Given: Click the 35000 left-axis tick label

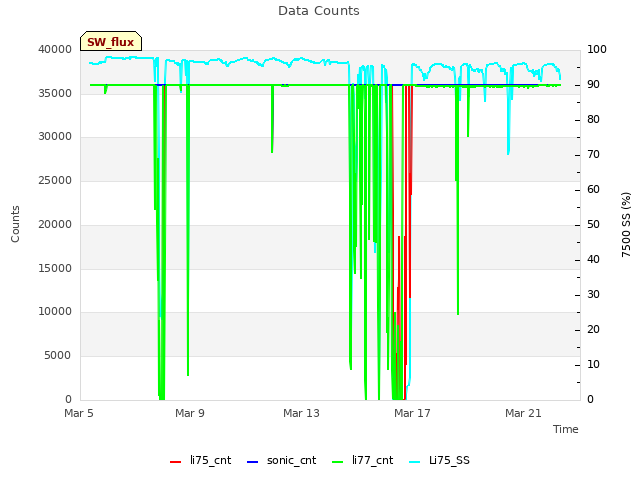Looking at the screenshot, I should point(55,93).
